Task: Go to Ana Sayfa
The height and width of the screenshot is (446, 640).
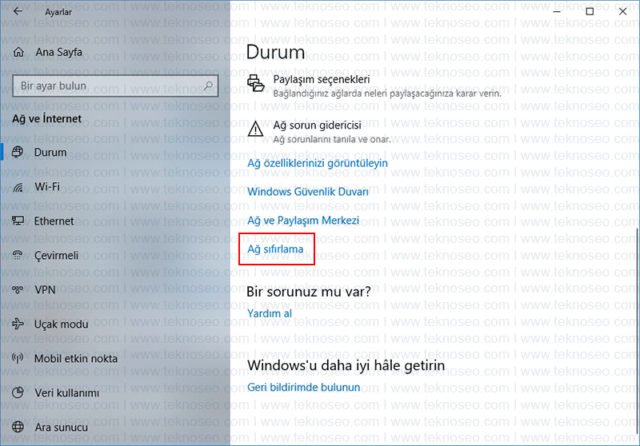Action: tap(59, 52)
